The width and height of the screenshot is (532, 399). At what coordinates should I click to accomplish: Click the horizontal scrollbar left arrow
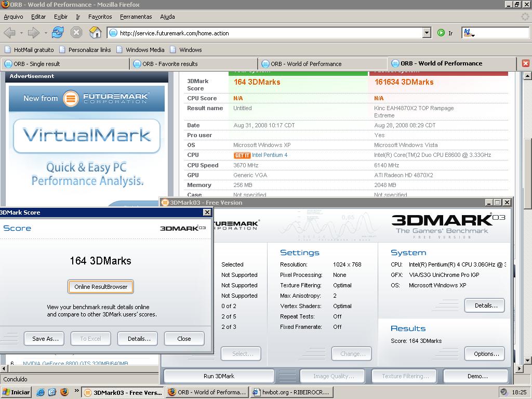pyautogui.click(x=4, y=368)
